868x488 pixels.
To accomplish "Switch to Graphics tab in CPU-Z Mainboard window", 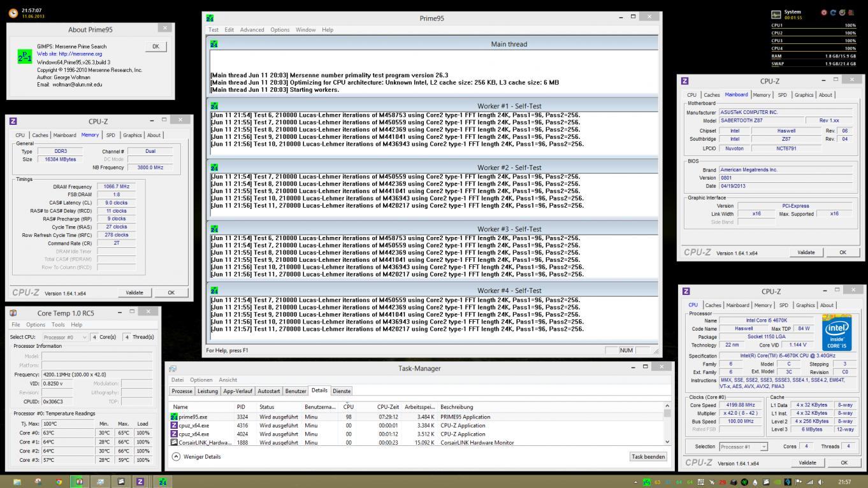I will (x=804, y=95).
